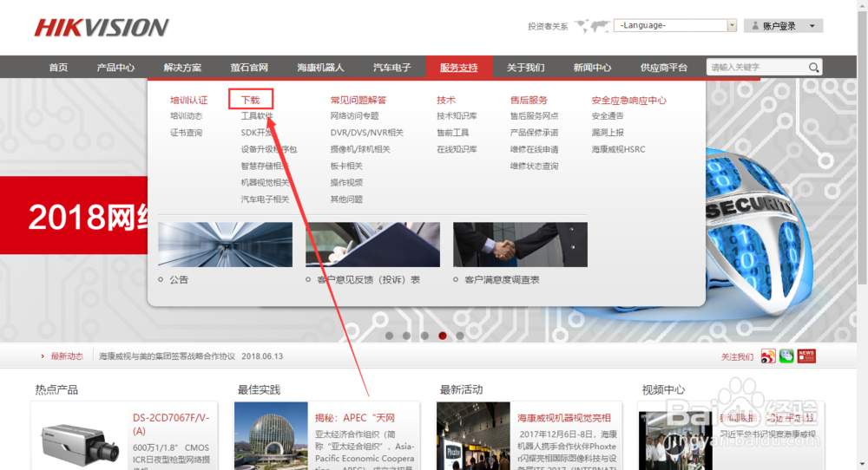
Task: Click the 技术 menu heading
Action: (x=445, y=100)
